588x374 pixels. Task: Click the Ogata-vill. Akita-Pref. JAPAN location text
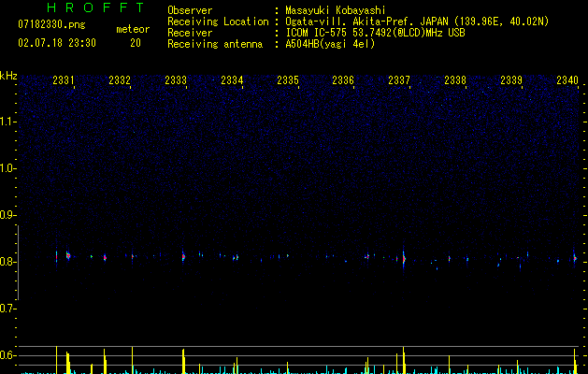[417, 22]
